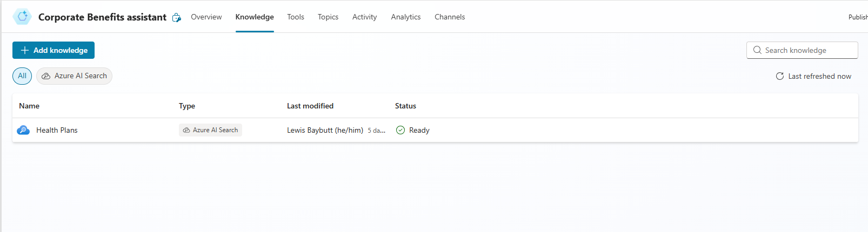Click the cloud icon in Azure AI Search type badge

coord(186,130)
